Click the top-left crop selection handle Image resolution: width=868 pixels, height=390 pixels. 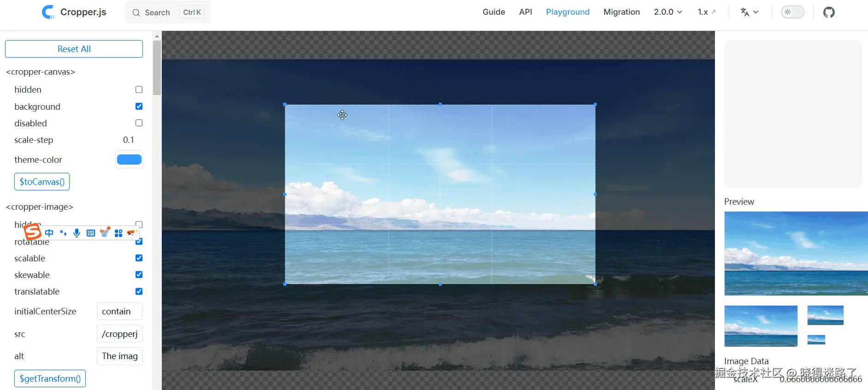coord(285,105)
